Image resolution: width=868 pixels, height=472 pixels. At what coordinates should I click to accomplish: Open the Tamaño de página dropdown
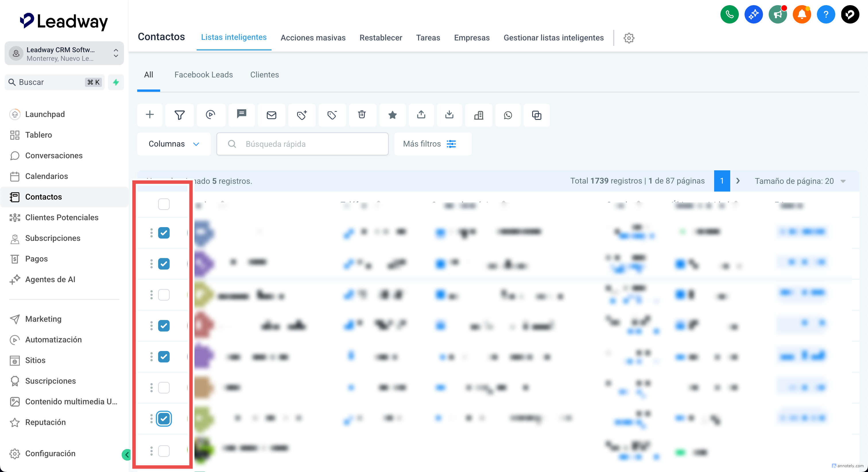tap(800, 181)
